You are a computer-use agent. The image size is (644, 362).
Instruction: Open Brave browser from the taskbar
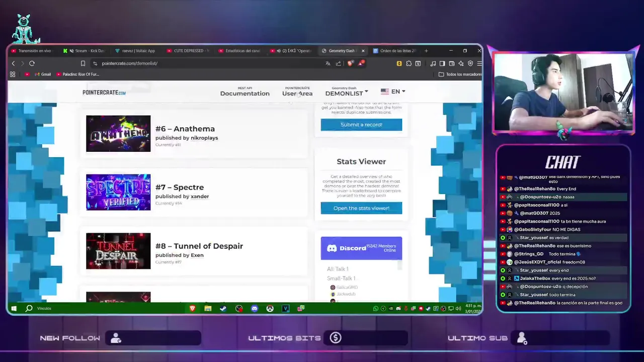pyautogui.click(x=192, y=308)
